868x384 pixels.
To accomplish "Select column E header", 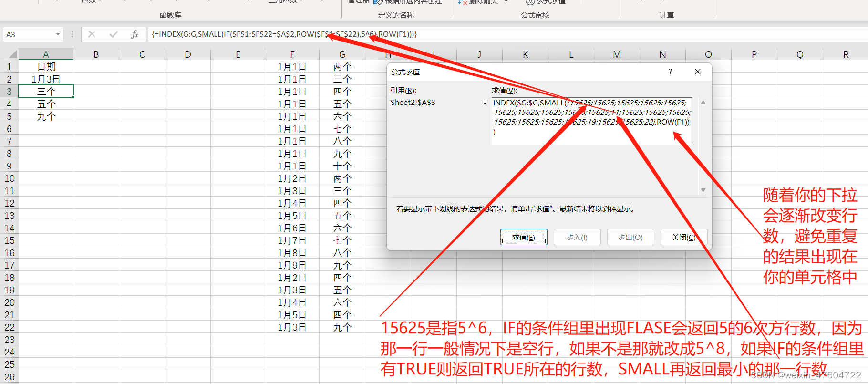I will click(x=238, y=54).
